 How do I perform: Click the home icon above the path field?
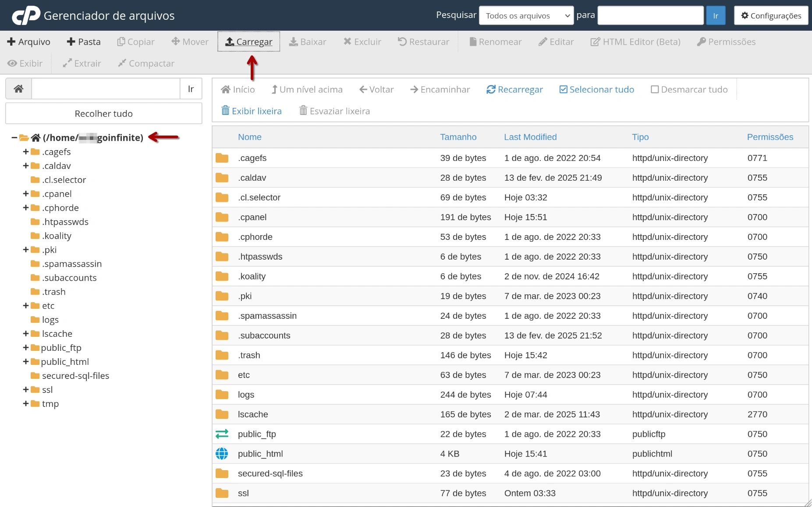pos(18,88)
